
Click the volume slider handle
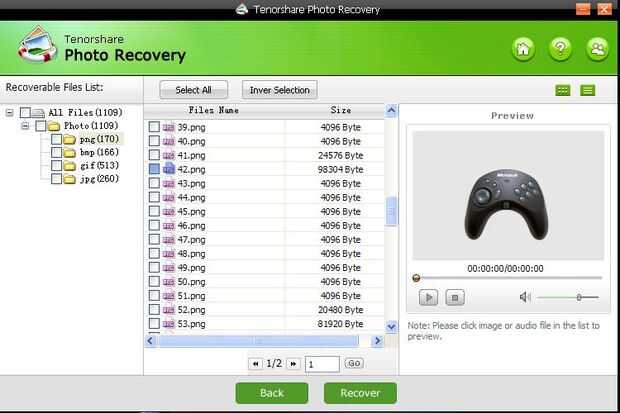coord(579,297)
